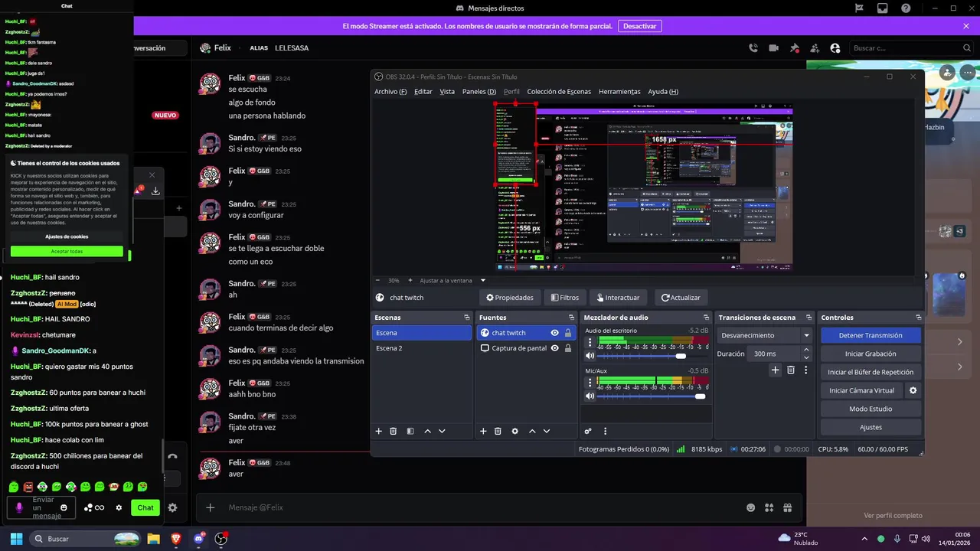Viewport: 980px width, 551px height.
Task: Move scene down in Escenas panel
Action: [x=442, y=432]
